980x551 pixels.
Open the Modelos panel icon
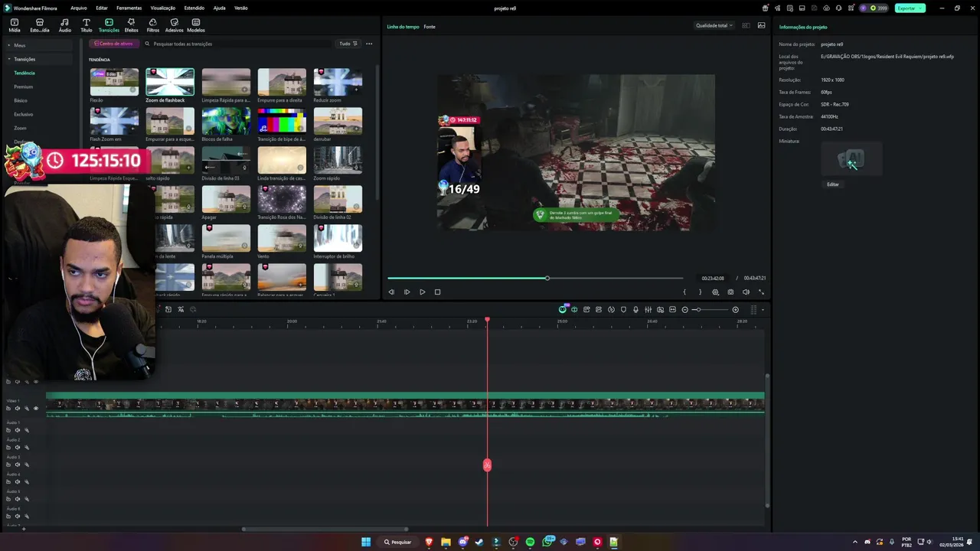pos(196,25)
